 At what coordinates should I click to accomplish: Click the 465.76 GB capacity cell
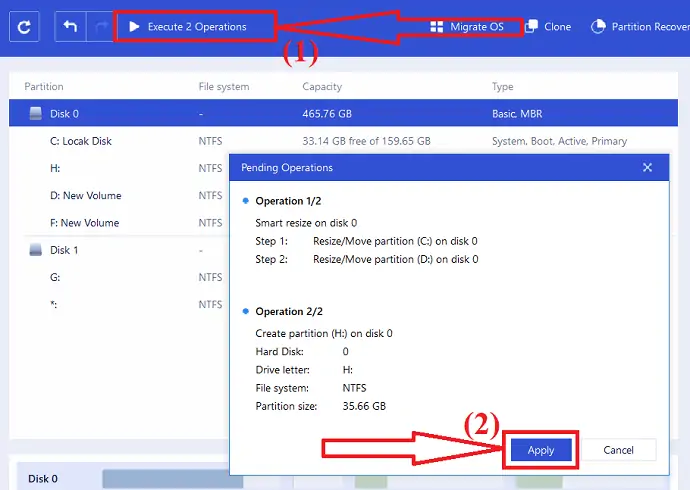click(x=327, y=114)
